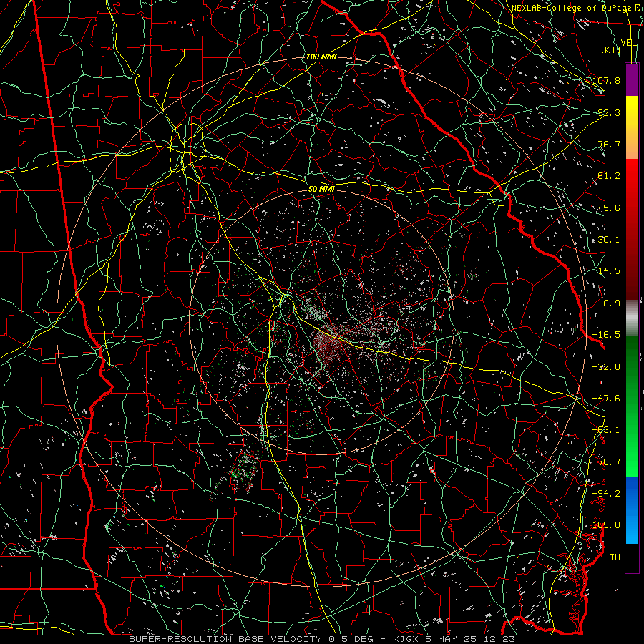Click the -47.6 velocity scale value

(606, 399)
